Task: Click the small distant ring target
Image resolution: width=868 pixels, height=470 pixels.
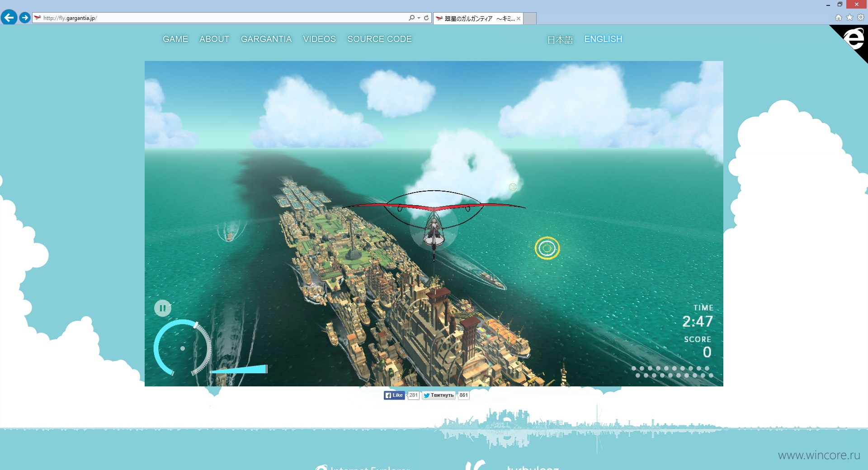Action: tap(513, 187)
